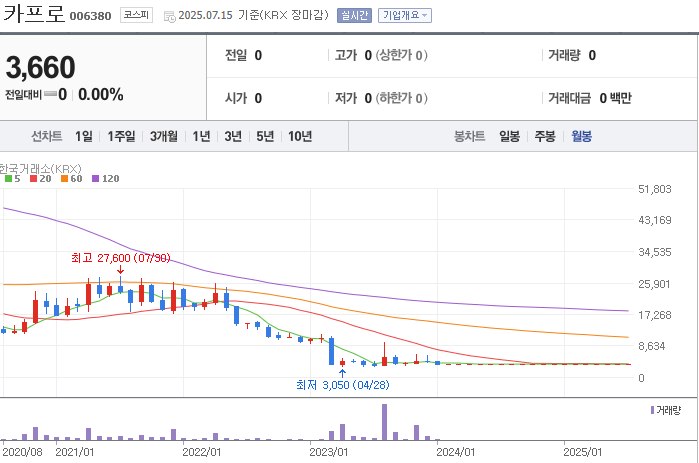
Task: Click the 0.00% change rate
Action: 101,94
